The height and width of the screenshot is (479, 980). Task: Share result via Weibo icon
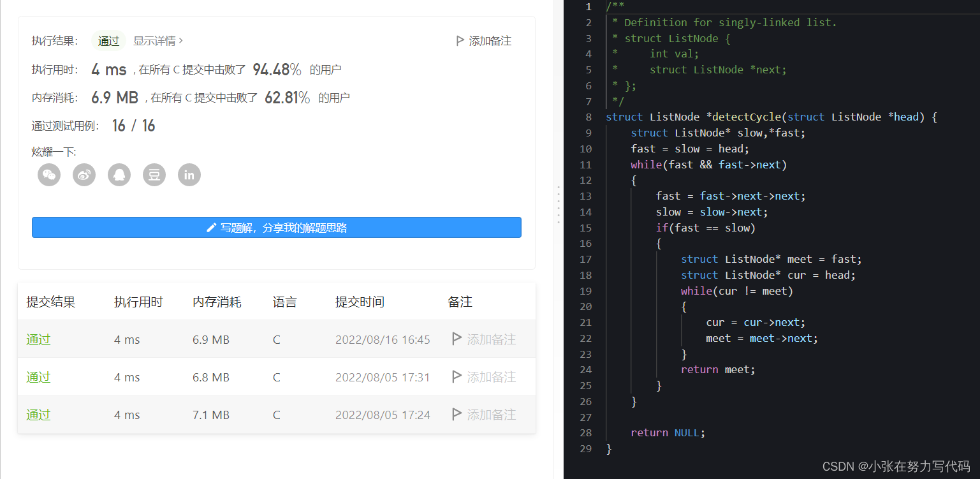(x=84, y=174)
